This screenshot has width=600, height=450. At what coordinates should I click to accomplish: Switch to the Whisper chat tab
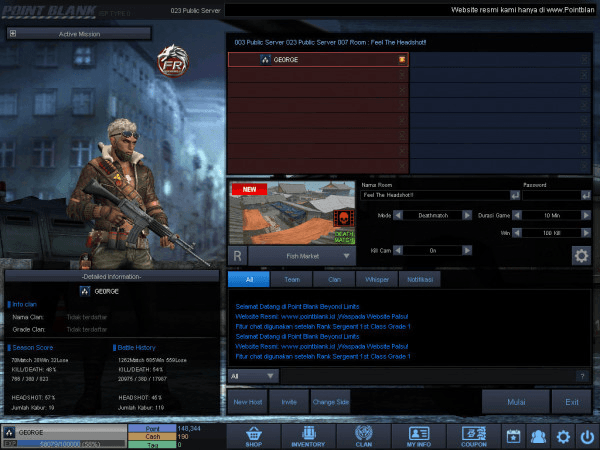point(376,280)
